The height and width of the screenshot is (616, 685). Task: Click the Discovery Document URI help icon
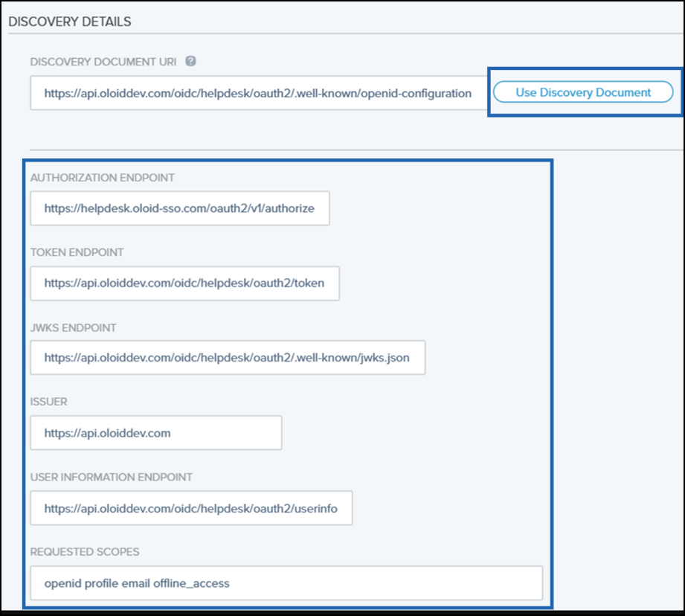click(190, 61)
